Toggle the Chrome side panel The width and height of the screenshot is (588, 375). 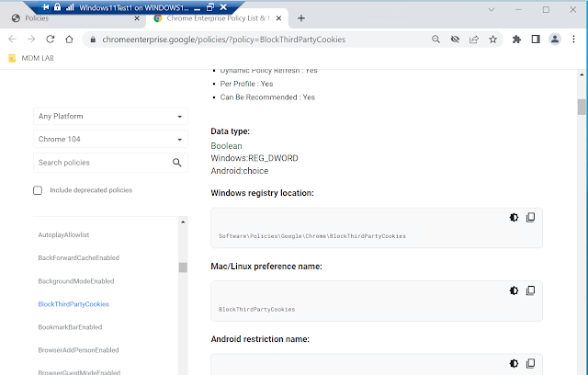(x=536, y=39)
